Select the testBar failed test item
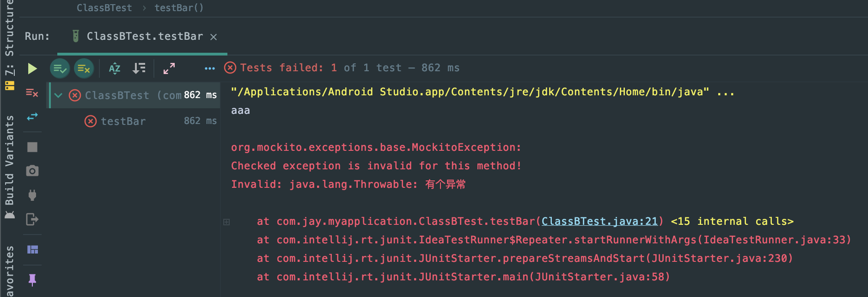This screenshot has height=297, width=868. pyautogui.click(x=123, y=121)
